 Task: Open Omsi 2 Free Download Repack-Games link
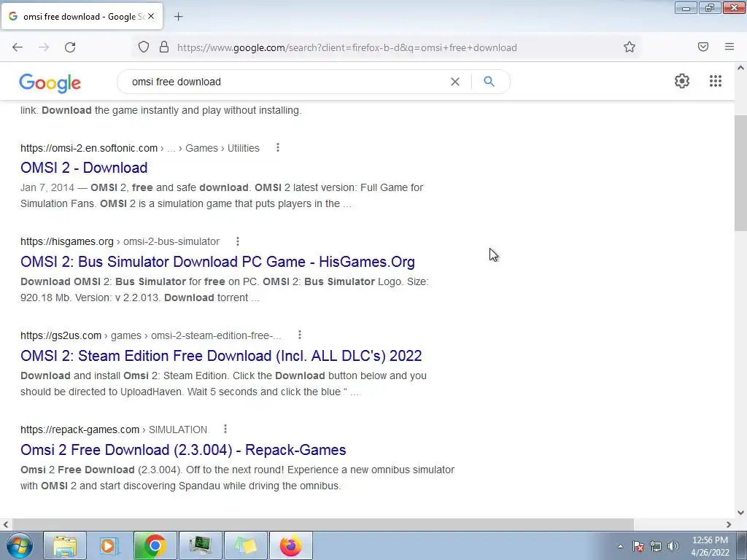tap(183, 449)
